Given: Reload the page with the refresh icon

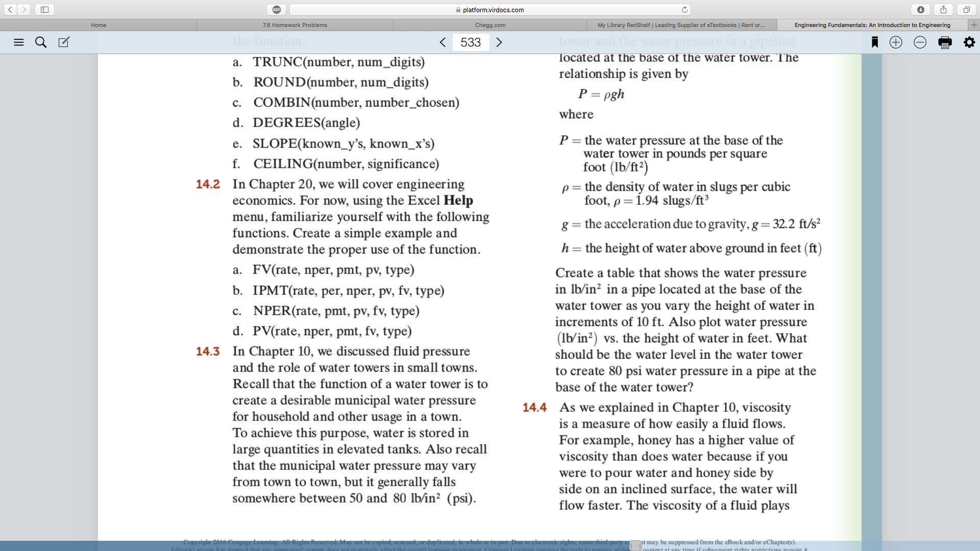Looking at the screenshot, I should tap(684, 10).
